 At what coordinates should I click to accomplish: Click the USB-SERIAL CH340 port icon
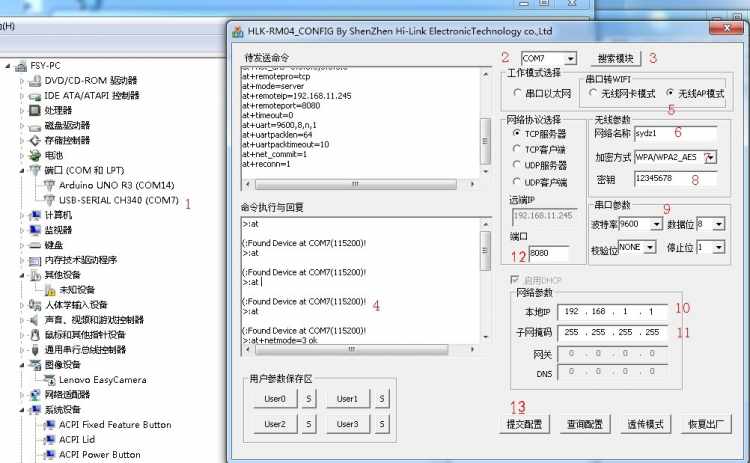coord(49,200)
